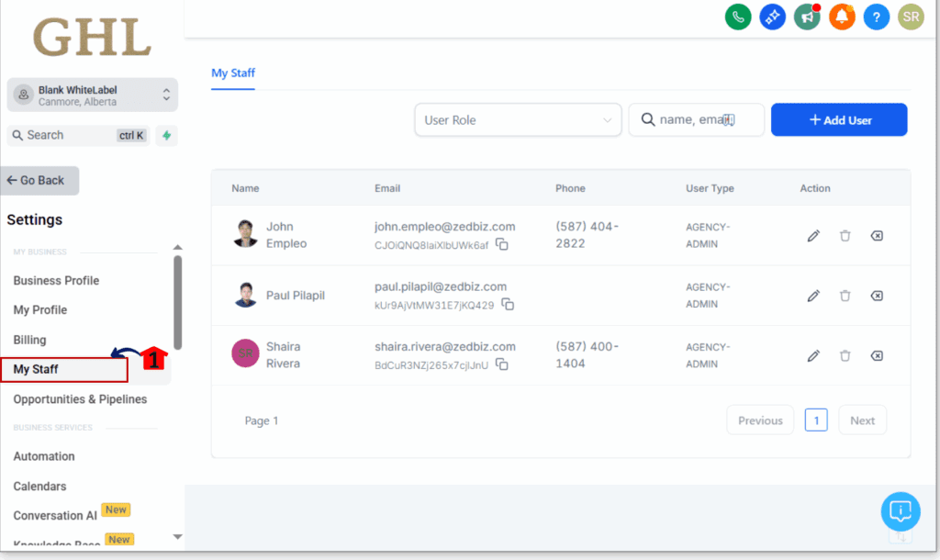Image resolution: width=940 pixels, height=560 pixels.
Task: Select page number 1
Action: 816,420
